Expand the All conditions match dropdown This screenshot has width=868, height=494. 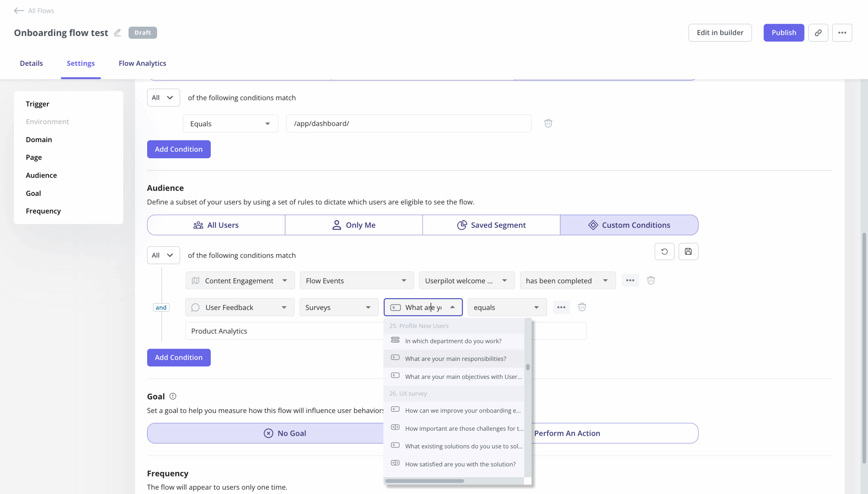coord(163,97)
